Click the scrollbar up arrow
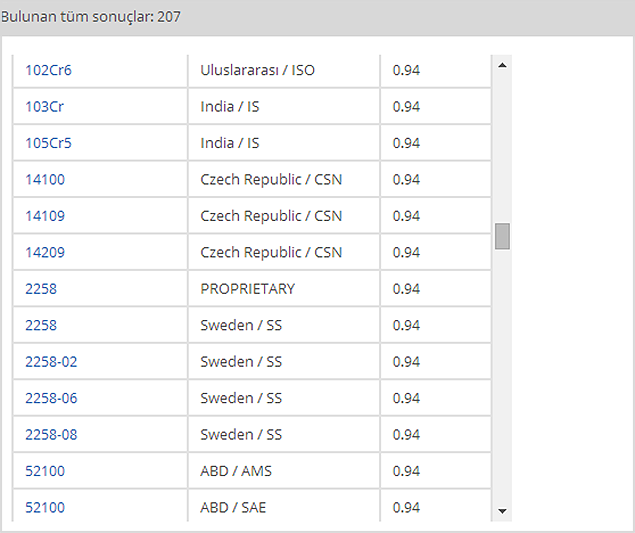 pos(502,65)
